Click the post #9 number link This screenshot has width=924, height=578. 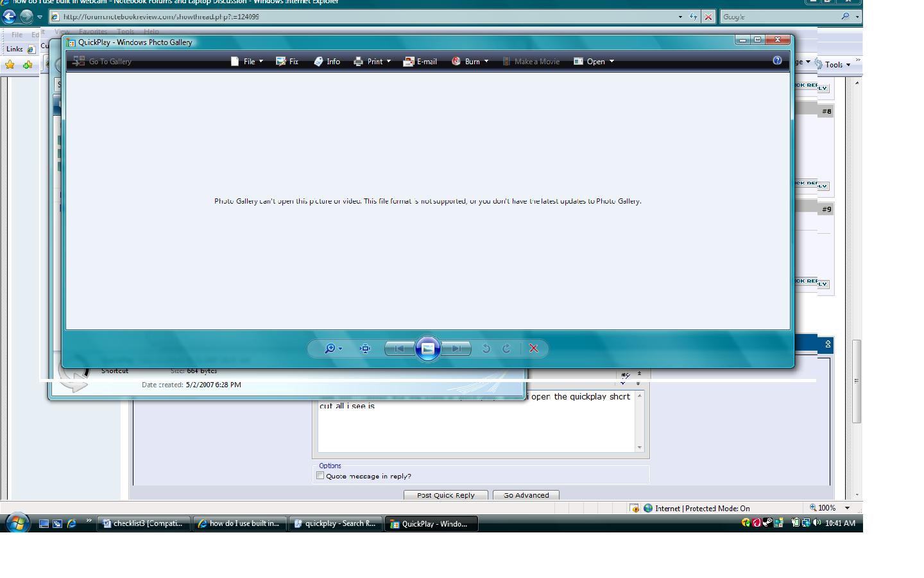tap(826, 209)
